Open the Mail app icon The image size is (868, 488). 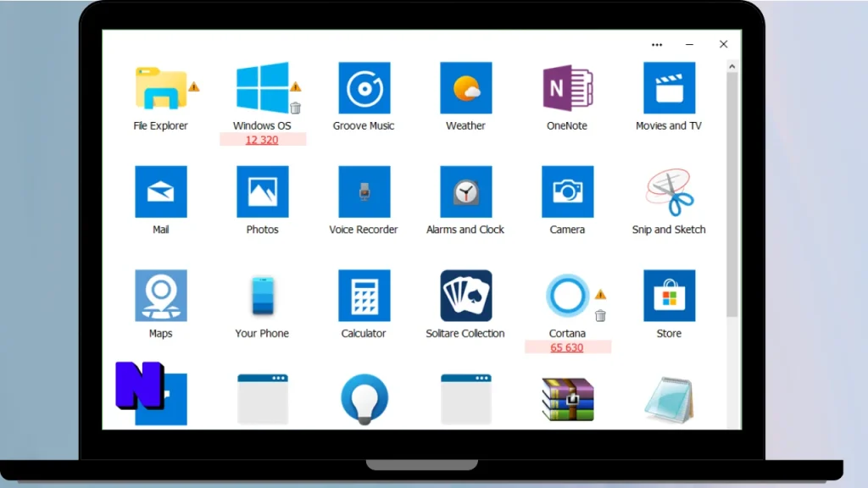pyautogui.click(x=161, y=191)
